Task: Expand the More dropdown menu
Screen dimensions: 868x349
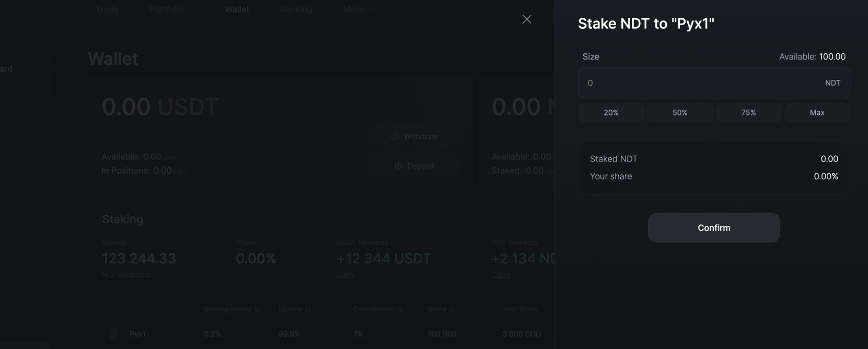Action: click(x=358, y=9)
